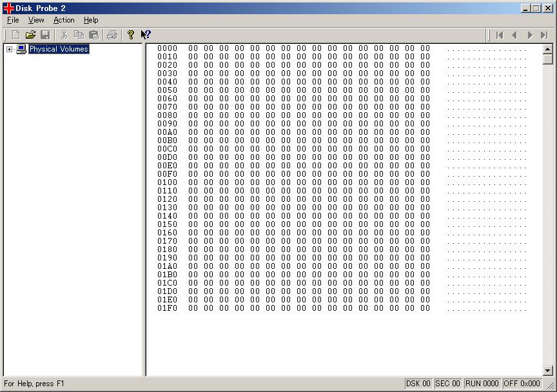Click offset label 0180 in hex view
Image resolution: width=557 pixels, height=392 pixels.
pos(168,250)
